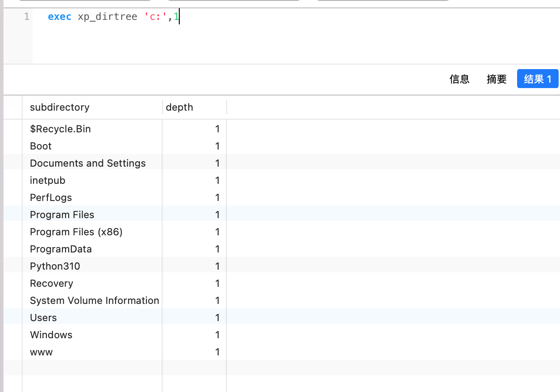Click the subdirectory column header
Viewport: 560px width, 392px height.
pos(60,107)
